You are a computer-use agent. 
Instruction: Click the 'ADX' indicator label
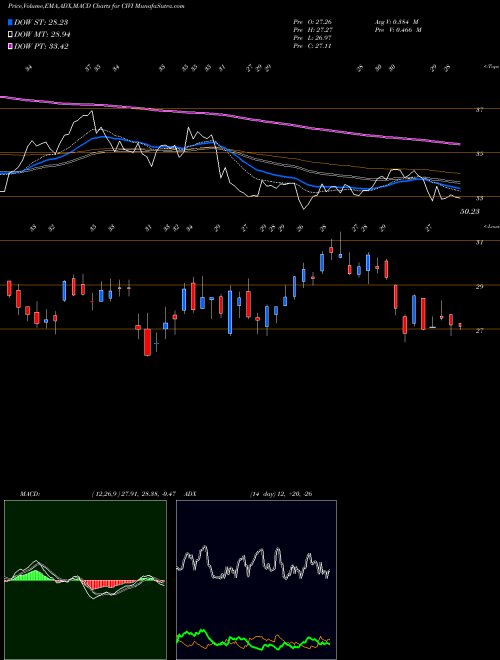[191, 494]
